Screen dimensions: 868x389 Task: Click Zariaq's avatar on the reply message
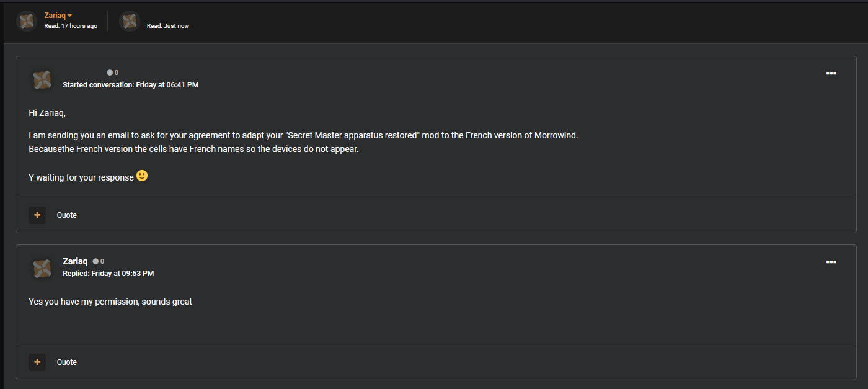[x=42, y=268]
